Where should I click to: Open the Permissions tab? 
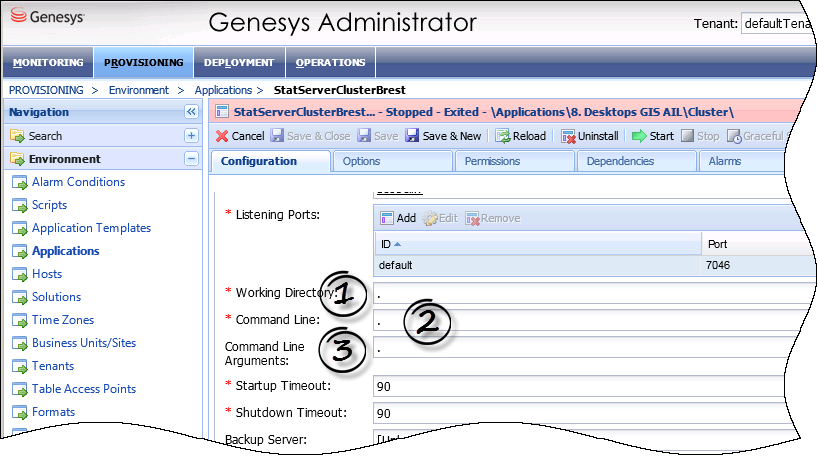click(x=492, y=161)
